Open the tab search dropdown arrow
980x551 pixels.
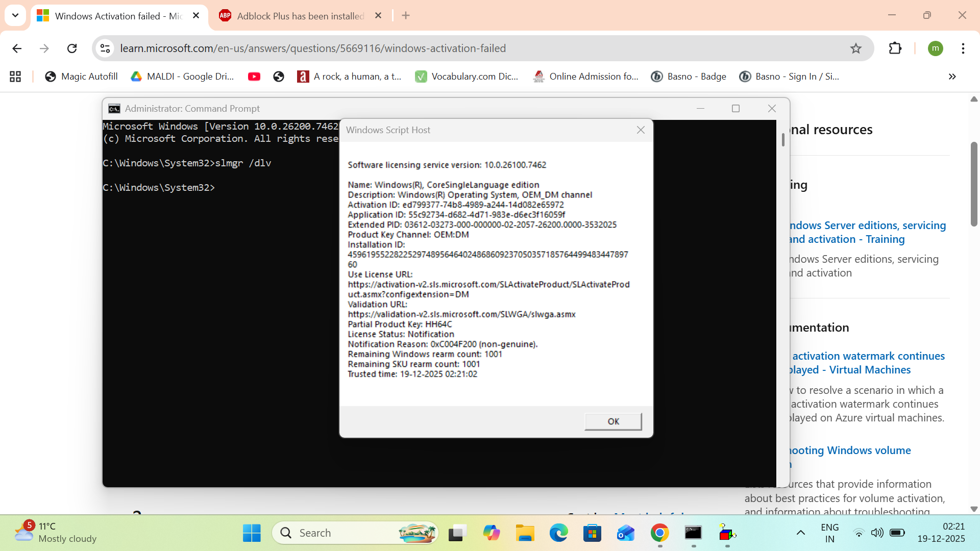(x=15, y=15)
